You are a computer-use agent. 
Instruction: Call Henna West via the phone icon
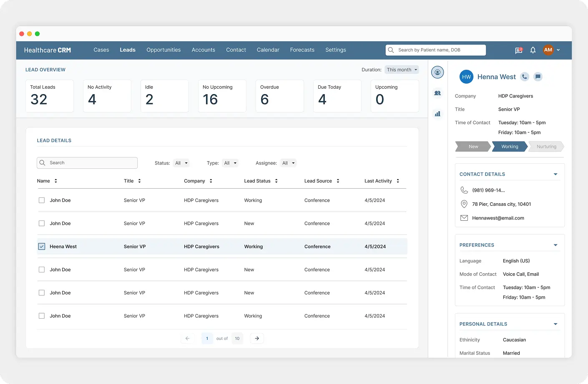(524, 77)
